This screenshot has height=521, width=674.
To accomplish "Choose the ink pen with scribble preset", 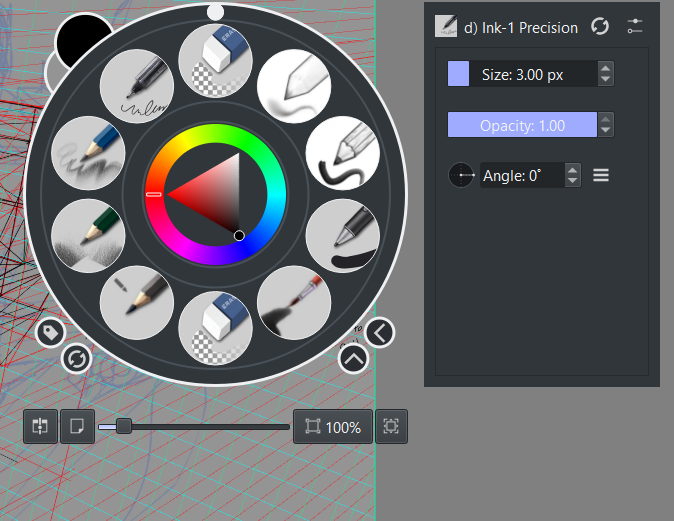I will coord(137,86).
